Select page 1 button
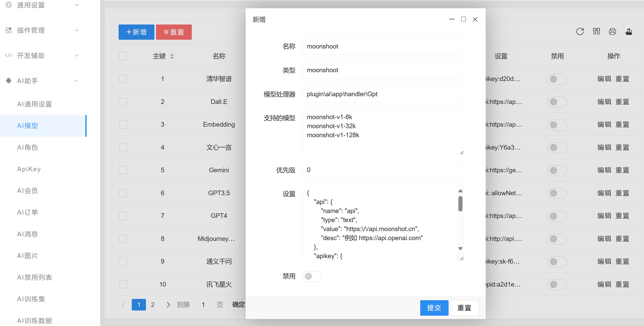The height and width of the screenshot is (326, 644). pyautogui.click(x=139, y=305)
